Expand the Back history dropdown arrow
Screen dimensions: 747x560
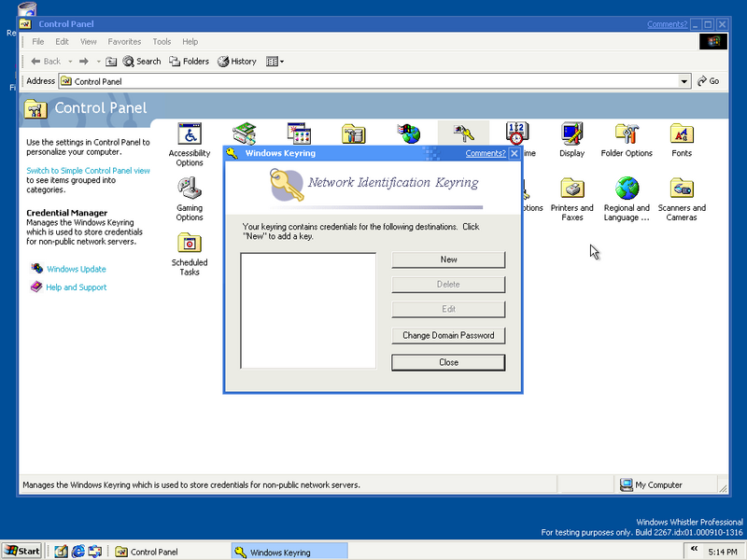(70, 62)
